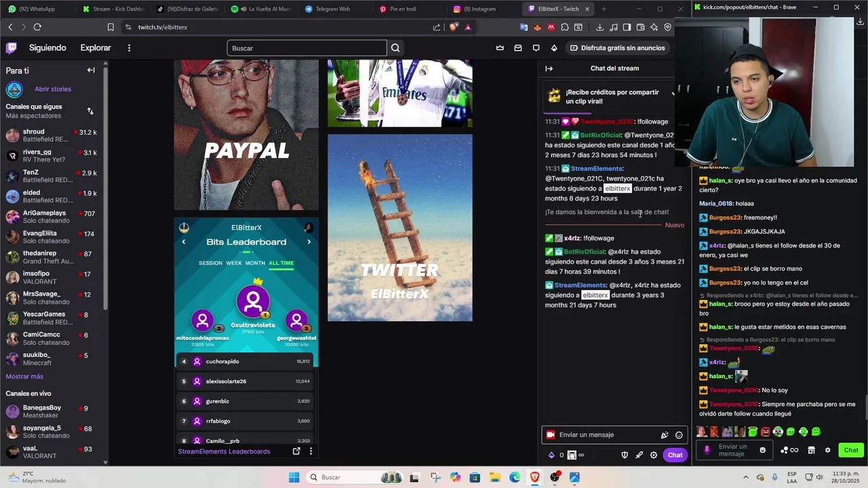Open Brave Wallet icon
The height and width of the screenshot is (488, 868).
pos(640,27)
